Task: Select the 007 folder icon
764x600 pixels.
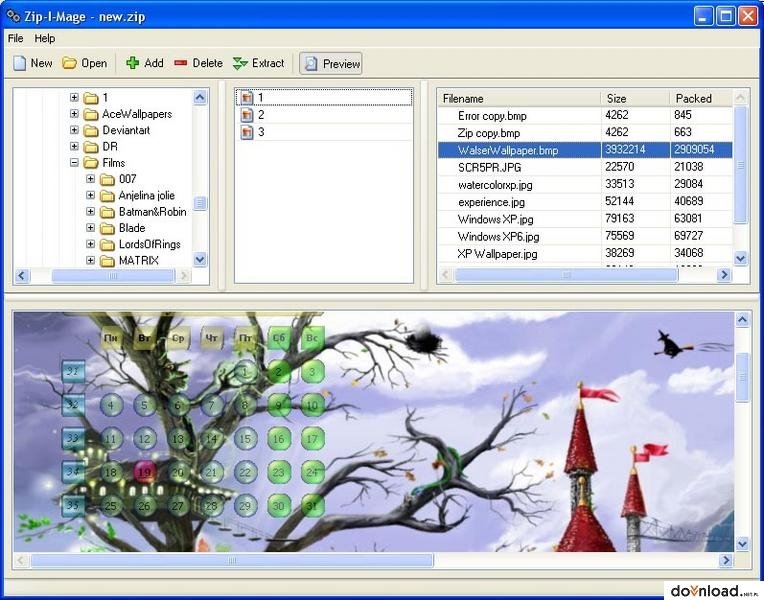Action: 107,179
